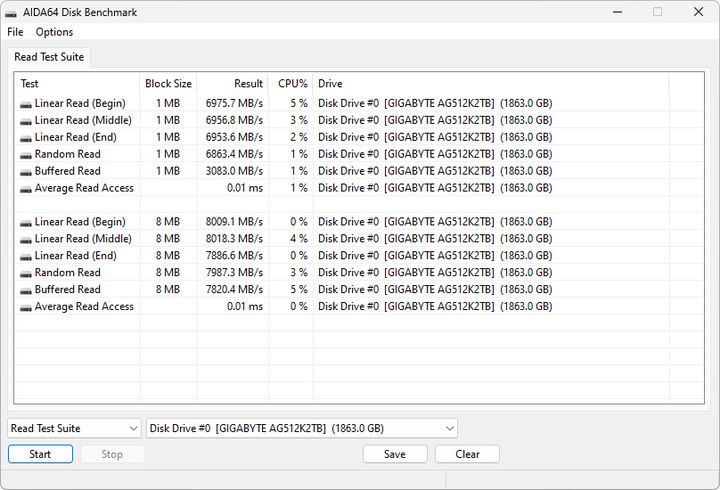Click the Result column header
720x490 pixels.
tap(232, 84)
